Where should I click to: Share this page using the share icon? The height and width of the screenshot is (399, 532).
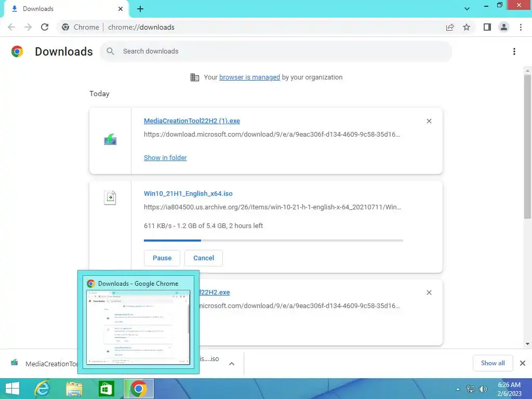450,27
